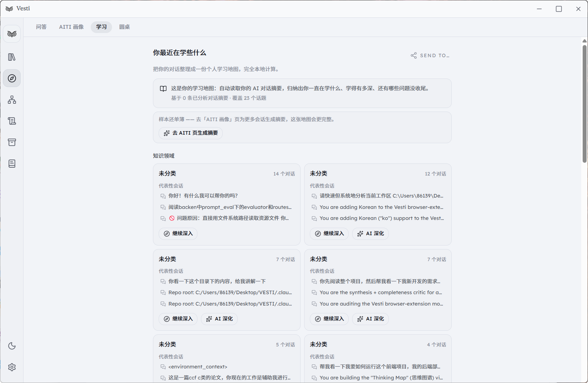
Task: Open conversation You are building the "Thinking Map"
Action: coord(378,378)
